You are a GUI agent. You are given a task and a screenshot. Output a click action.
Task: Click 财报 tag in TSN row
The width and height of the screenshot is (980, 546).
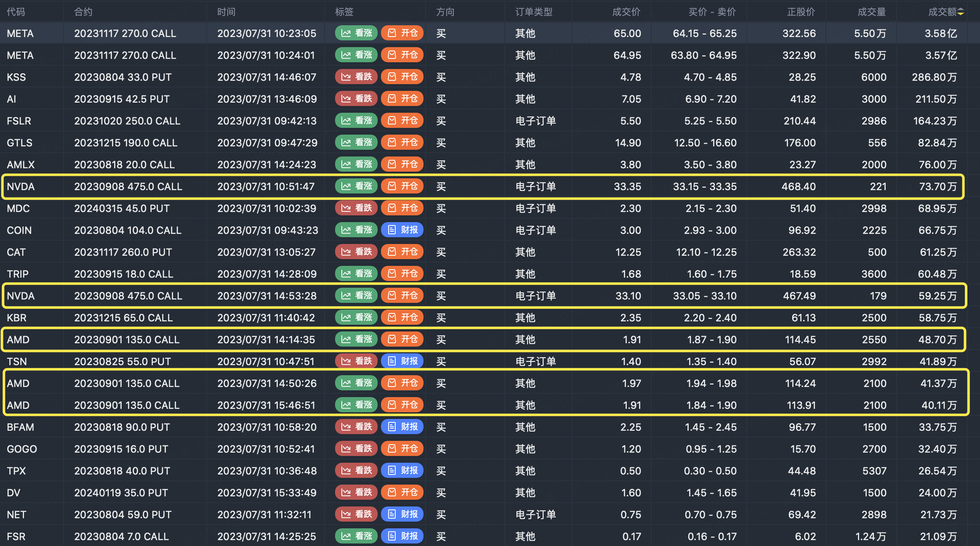click(402, 361)
